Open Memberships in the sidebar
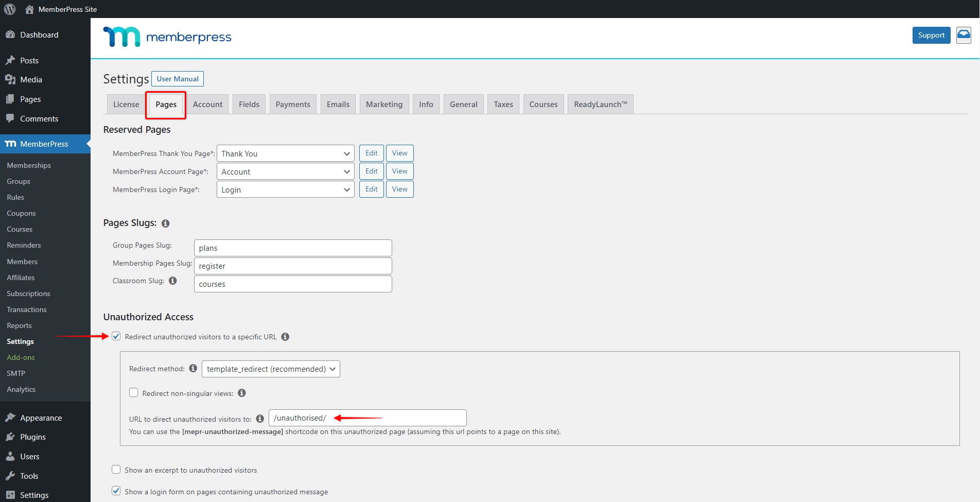The height and width of the screenshot is (502, 980). point(29,165)
